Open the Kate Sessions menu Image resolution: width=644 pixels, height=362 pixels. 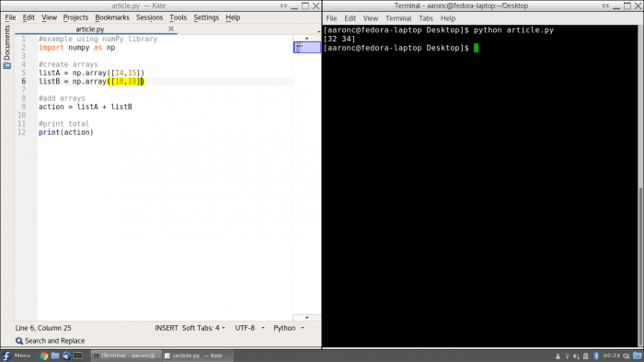pyautogui.click(x=149, y=17)
